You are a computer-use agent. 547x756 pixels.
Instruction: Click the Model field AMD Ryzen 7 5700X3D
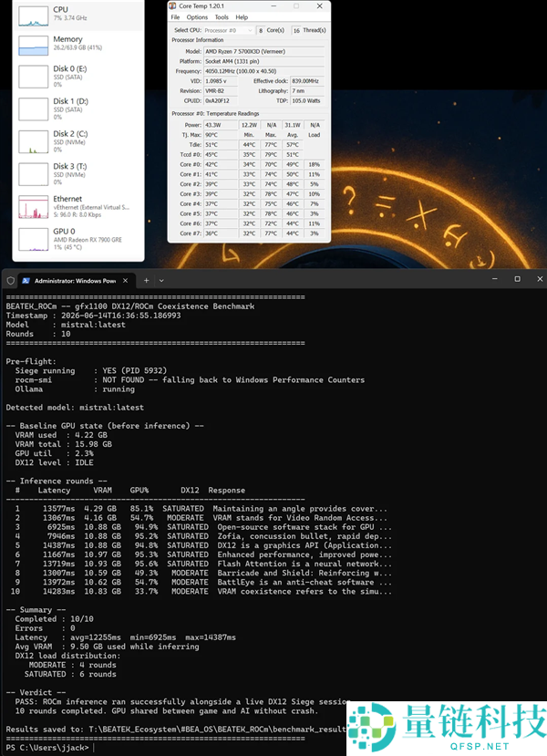coord(264,52)
